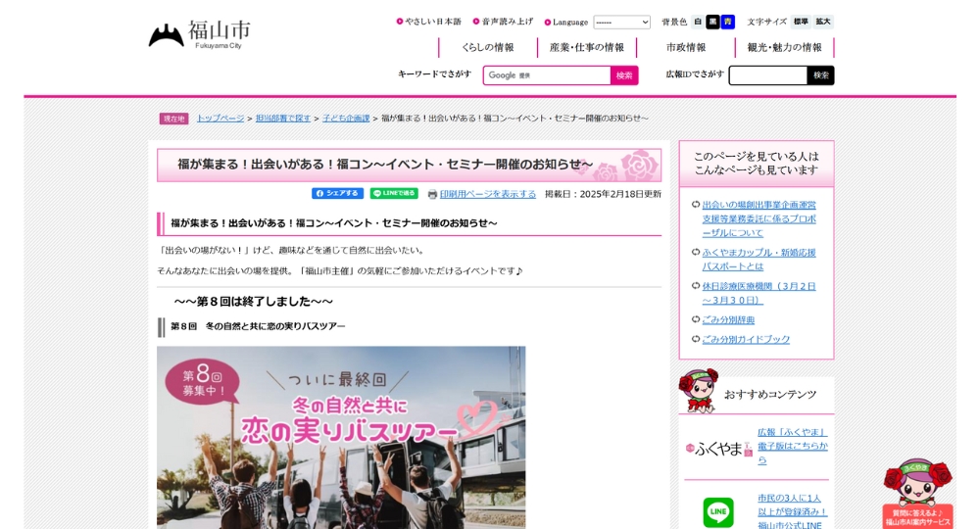
Task: Set text size to 標準
Action: [801, 22]
